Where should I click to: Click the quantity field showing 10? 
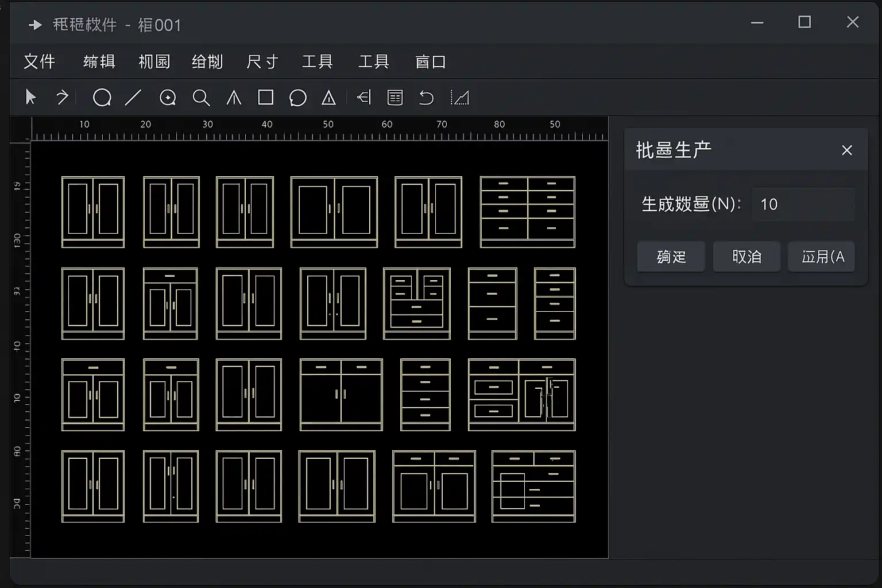[803, 204]
